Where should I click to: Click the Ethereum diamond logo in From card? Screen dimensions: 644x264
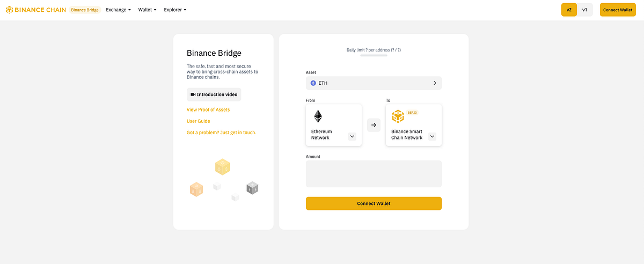pyautogui.click(x=318, y=116)
